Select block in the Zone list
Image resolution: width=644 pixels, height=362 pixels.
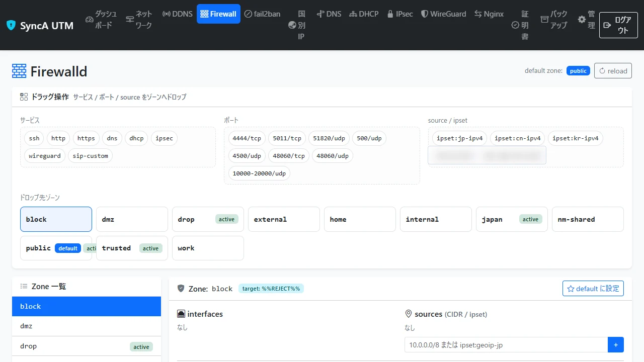[x=87, y=306]
